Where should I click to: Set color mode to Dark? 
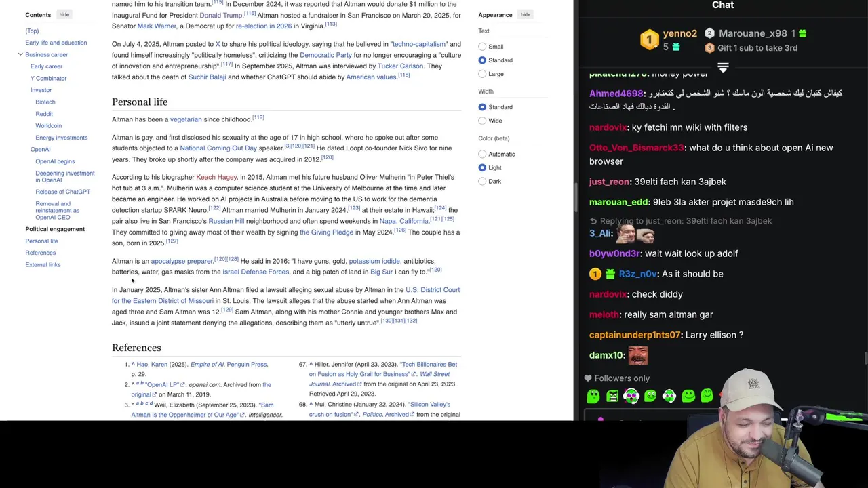(482, 182)
